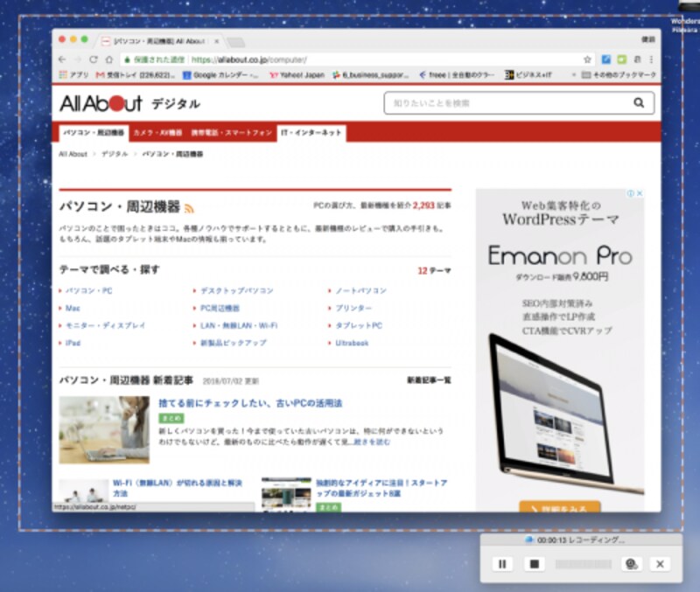The width and height of the screenshot is (700, 592).
Task: Click the RSS feed icon beside パソコン・周辺機器 heading
Action: click(x=190, y=205)
